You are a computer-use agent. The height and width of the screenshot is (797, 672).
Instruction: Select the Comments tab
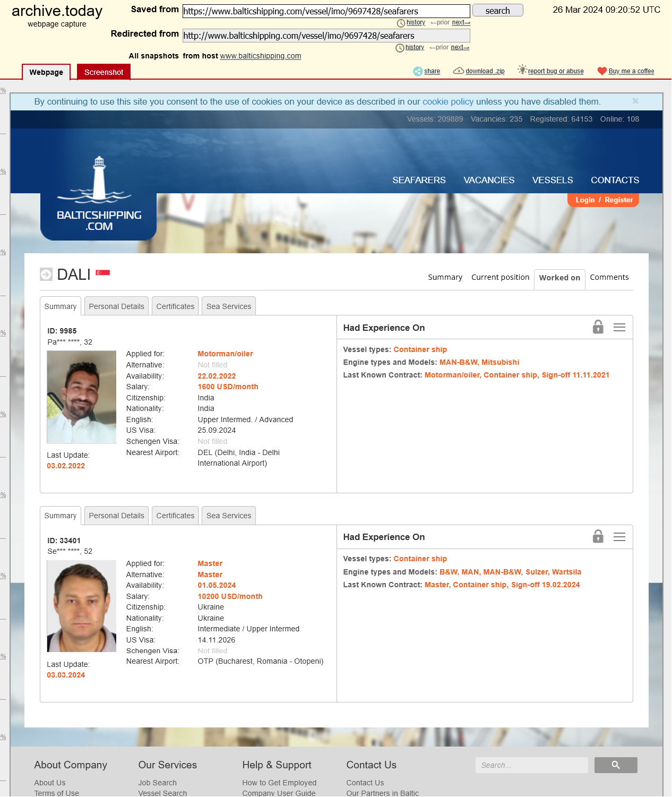pos(609,277)
